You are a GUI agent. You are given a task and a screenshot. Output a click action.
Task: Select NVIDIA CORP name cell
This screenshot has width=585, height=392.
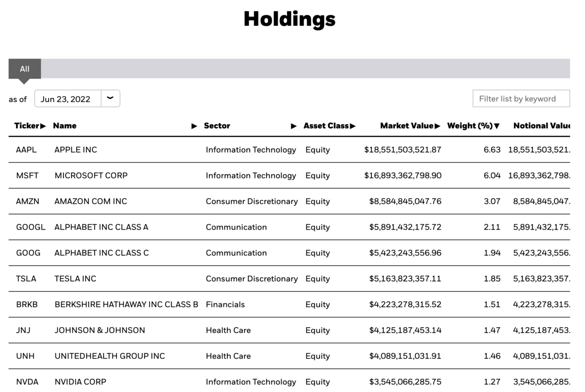pos(80,382)
